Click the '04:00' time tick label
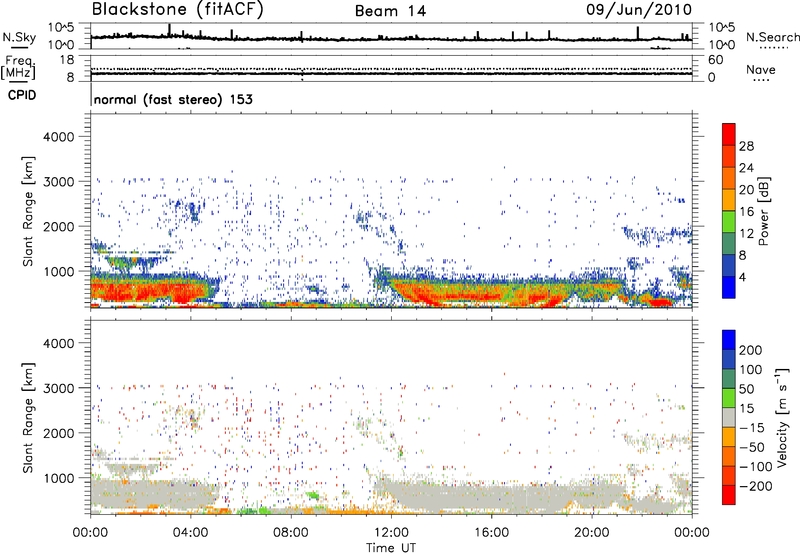This screenshot has height=554, width=800. pos(191,533)
